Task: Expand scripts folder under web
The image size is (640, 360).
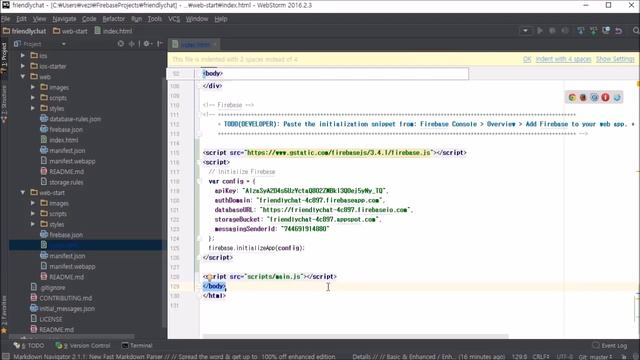Action: [x=33, y=98]
